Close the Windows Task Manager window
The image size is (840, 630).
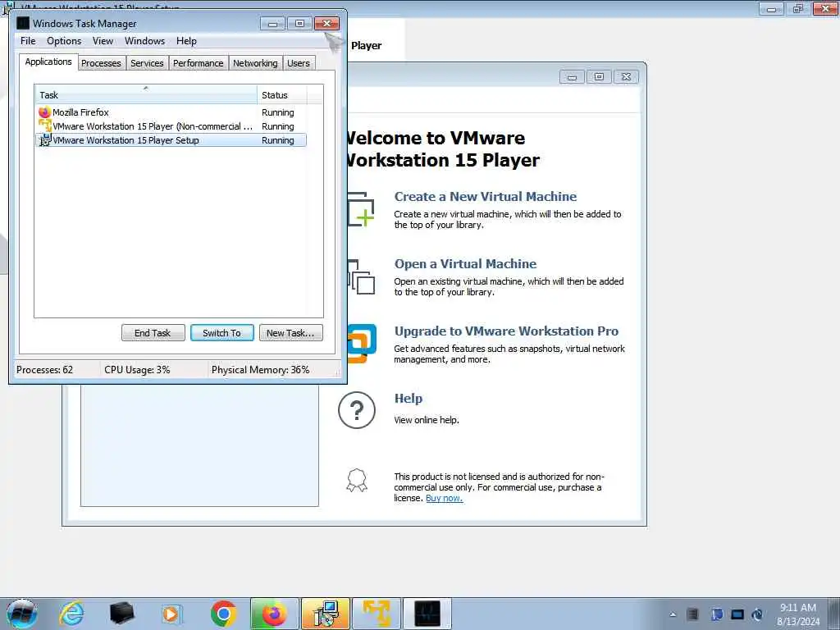click(x=326, y=24)
